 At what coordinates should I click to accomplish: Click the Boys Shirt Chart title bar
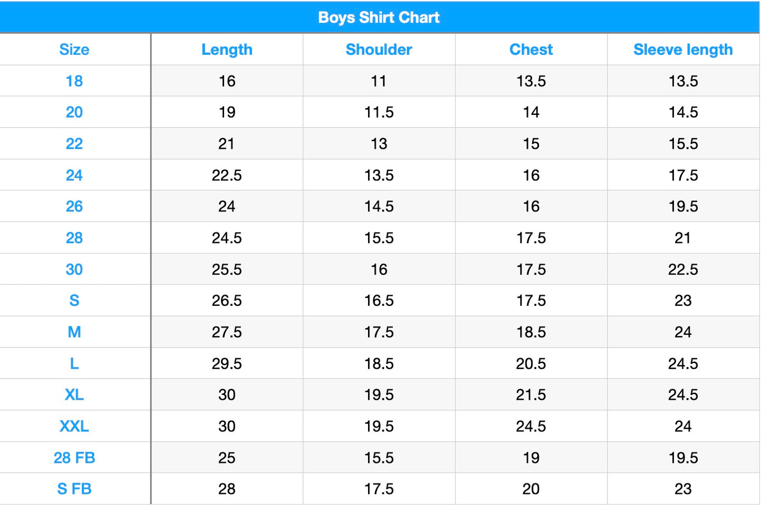coord(379,17)
